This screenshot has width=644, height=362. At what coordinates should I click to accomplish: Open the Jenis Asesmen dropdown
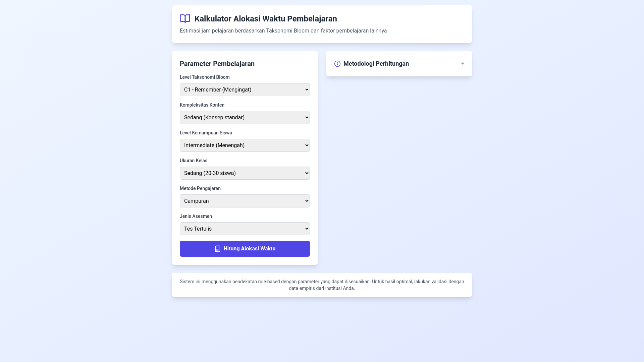click(x=245, y=229)
